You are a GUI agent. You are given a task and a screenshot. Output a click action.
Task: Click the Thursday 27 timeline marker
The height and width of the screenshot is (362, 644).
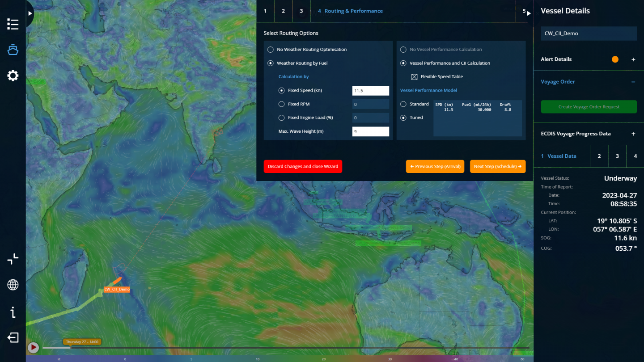82,341
